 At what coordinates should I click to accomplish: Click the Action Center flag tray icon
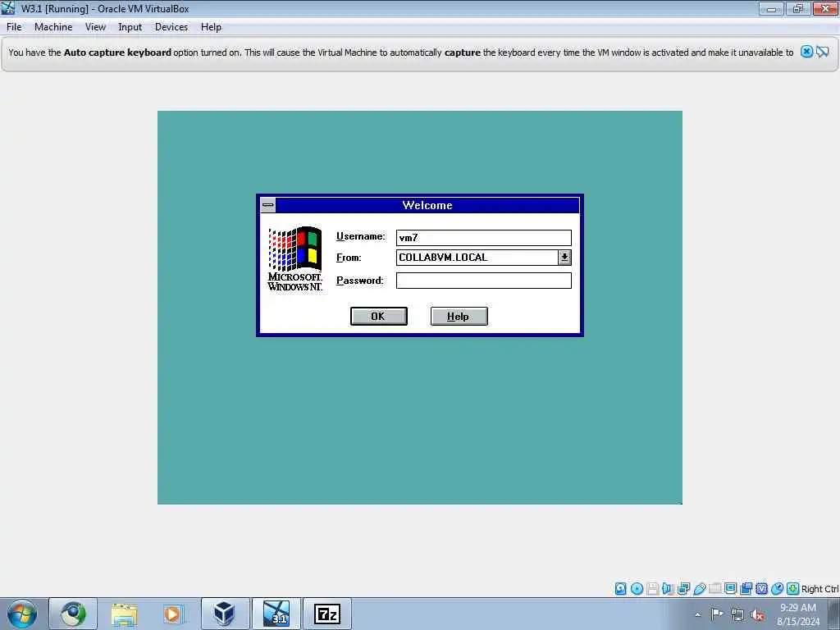click(717, 614)
